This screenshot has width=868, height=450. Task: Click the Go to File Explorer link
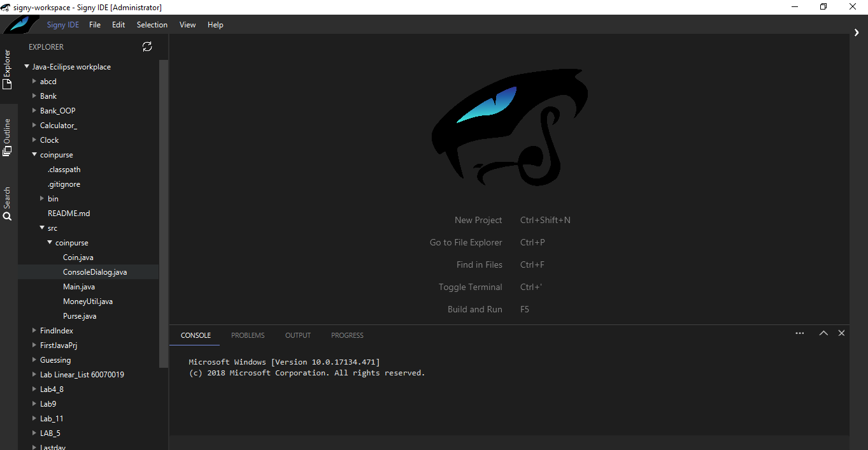click(x=466, y=242)
